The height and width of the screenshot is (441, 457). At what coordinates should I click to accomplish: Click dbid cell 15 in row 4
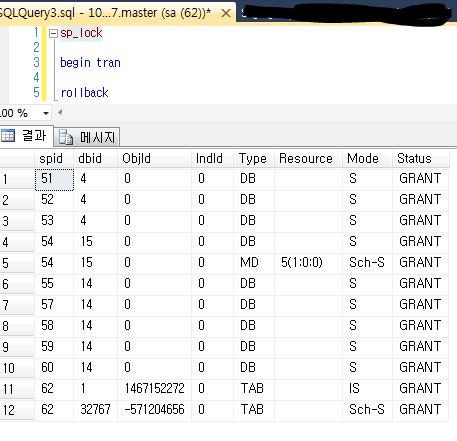[x=96, y=242]
